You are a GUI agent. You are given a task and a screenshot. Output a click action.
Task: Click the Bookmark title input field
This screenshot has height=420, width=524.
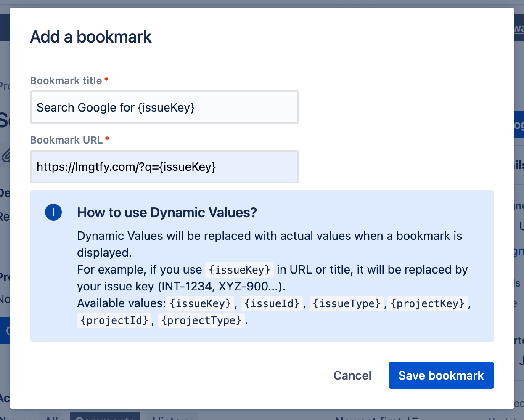pos(164,107)
